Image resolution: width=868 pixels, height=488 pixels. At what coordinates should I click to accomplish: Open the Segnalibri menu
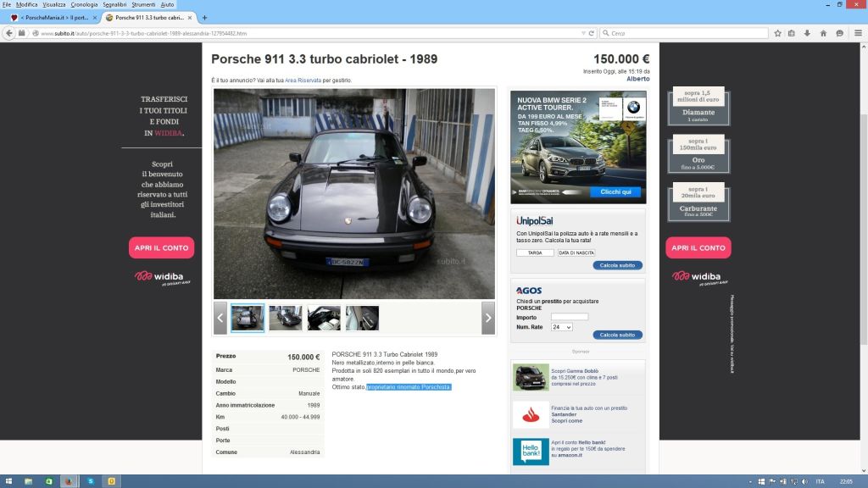tap(114, 4)
